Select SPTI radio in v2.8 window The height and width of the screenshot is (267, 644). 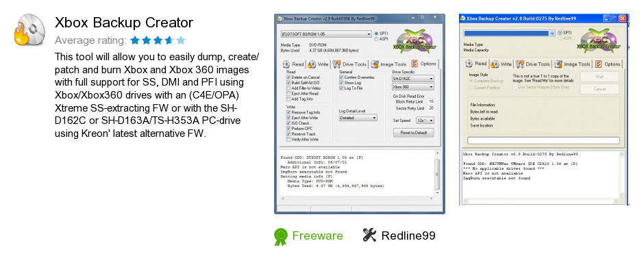560,33
